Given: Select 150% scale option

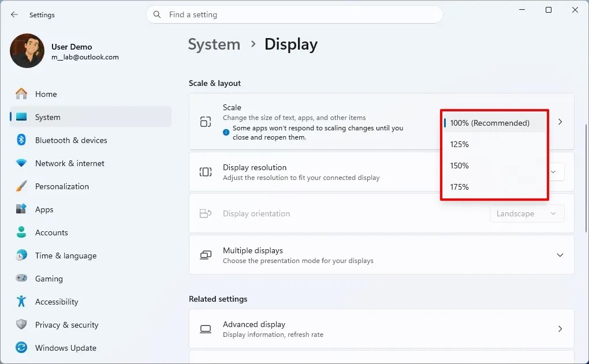Looking at the screenshot, I should (x=494, y=166).
